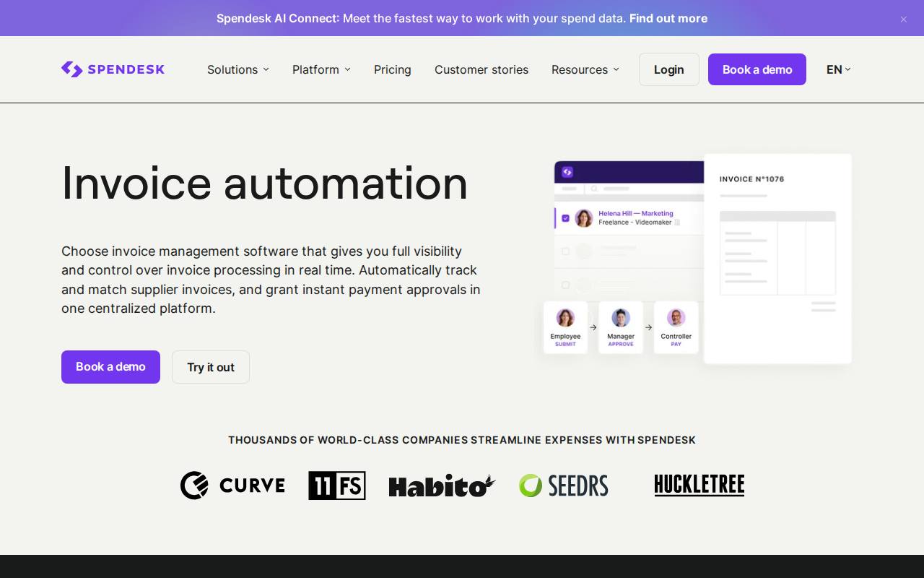924x578 pixels.
Task: Go to the Pricing page
Action: pyautogui.click(x=393, y=69)
